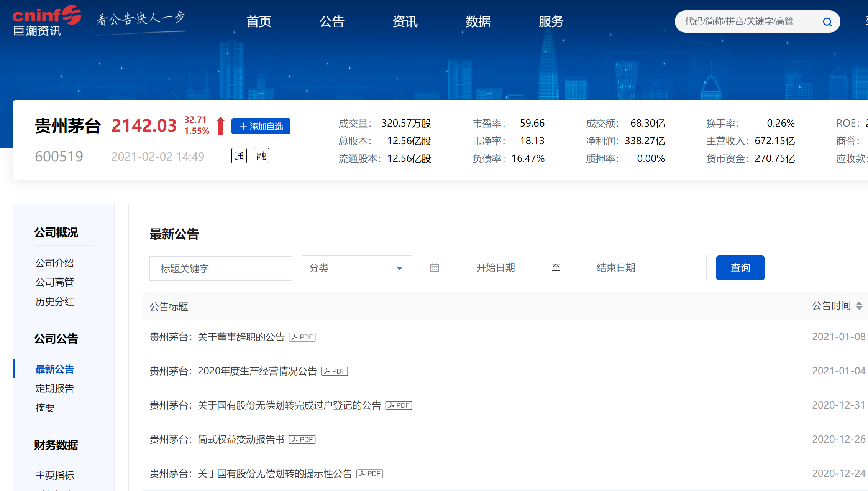Select 定期报告 in sidebar
Viewport: 868px width, 491px height.
tap(54, 389)
